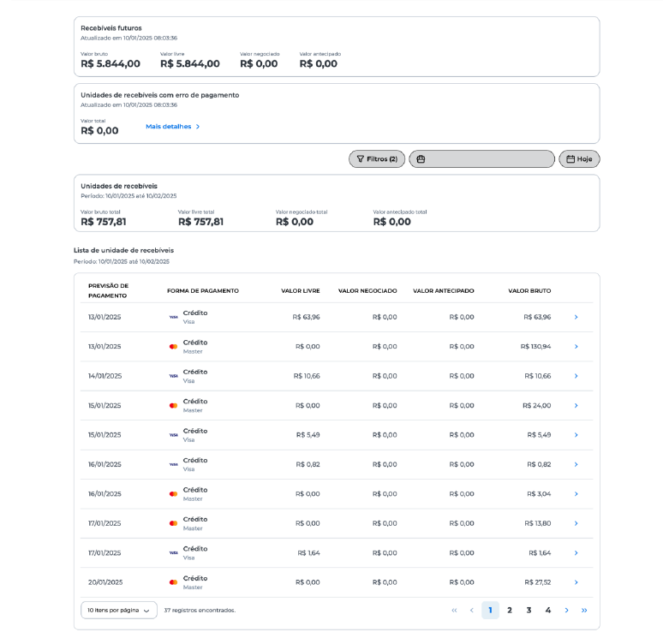
Task: Click Mastercard logo in 20/01/2025 row
Action: coord(173,582)
